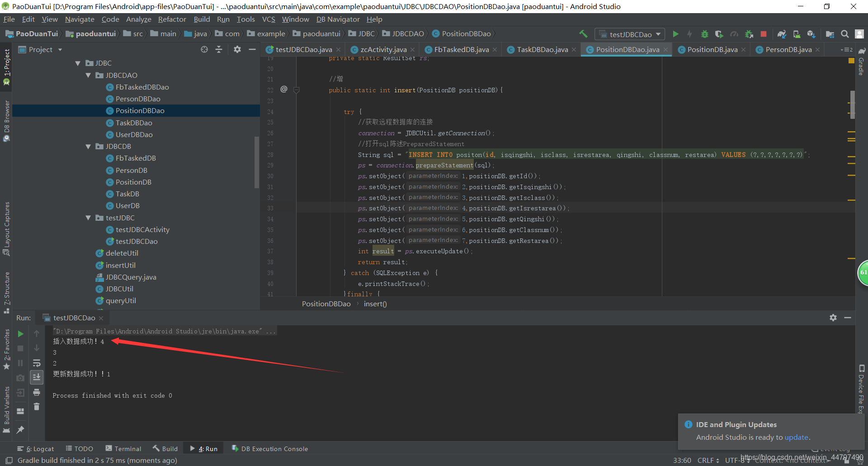This screenshot has width=868, height=466.
Task: Toggle the DB Browser side panel
Action: tap(6, 121)
